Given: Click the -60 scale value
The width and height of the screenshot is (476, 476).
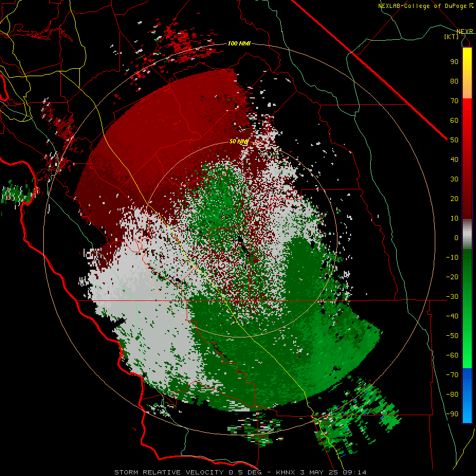Looking at the screenshot, I should pos(452,355).
